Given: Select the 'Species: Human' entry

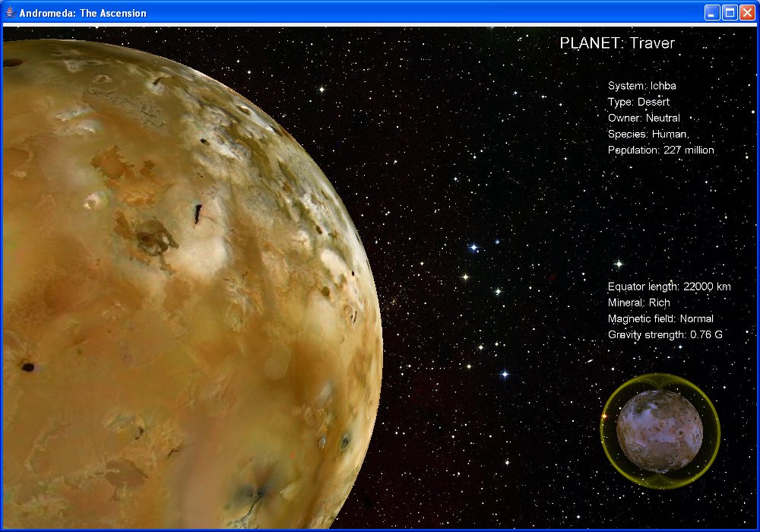Looking at the screenshot, I should point(648,134).
